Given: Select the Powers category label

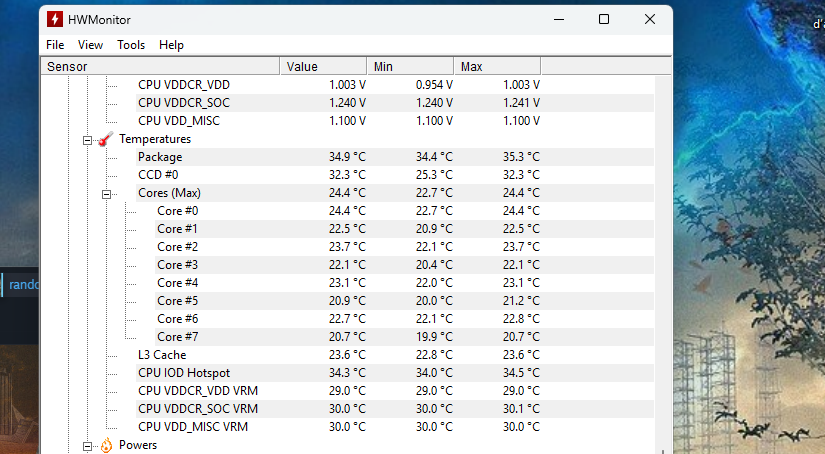Looking at the screenshot, I should coord(138,445).
